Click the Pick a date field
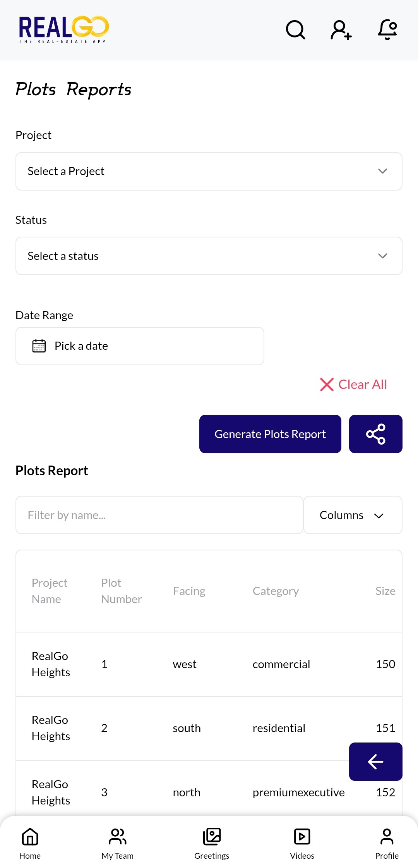This screenshot has height=868, width=418. 139,345
